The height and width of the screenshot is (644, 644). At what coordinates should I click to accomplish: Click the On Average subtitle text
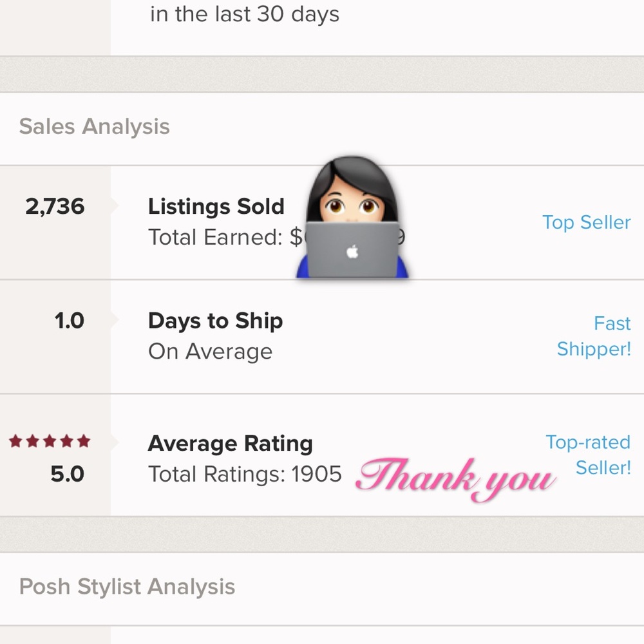click(x=211, y=352)
